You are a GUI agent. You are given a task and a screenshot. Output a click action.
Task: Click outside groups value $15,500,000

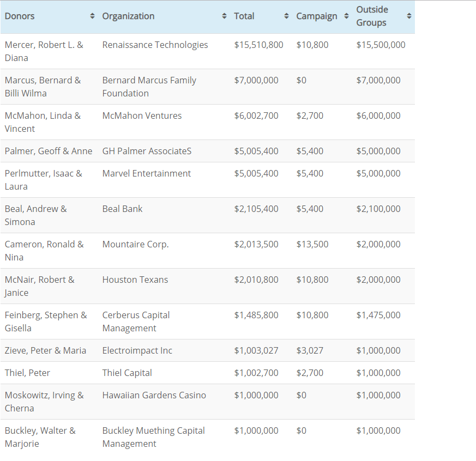click(x=381, y=45)
